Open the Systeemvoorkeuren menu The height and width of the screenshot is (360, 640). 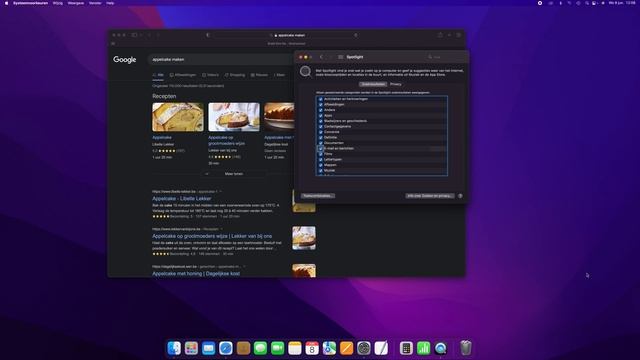click(30, 3)
